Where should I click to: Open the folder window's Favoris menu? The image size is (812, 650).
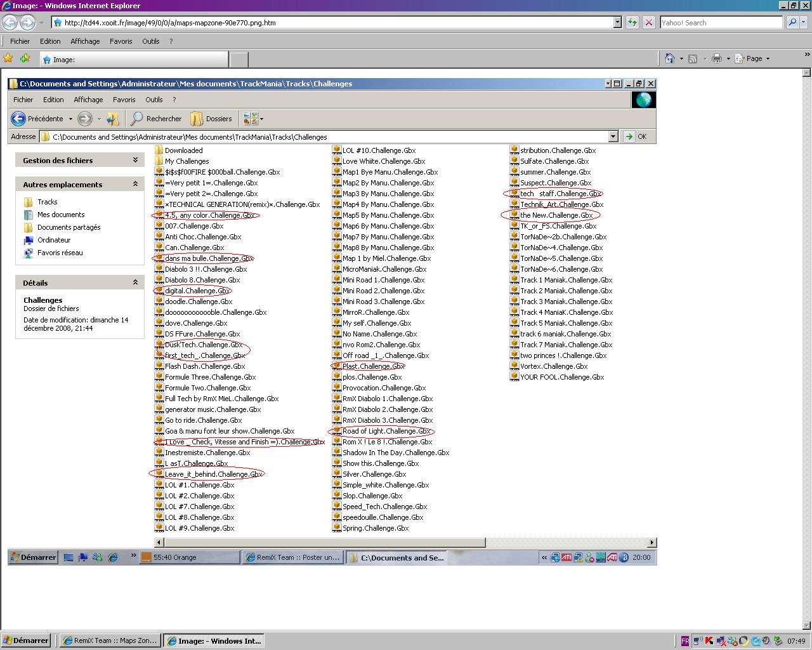click(x=124, y=100)
